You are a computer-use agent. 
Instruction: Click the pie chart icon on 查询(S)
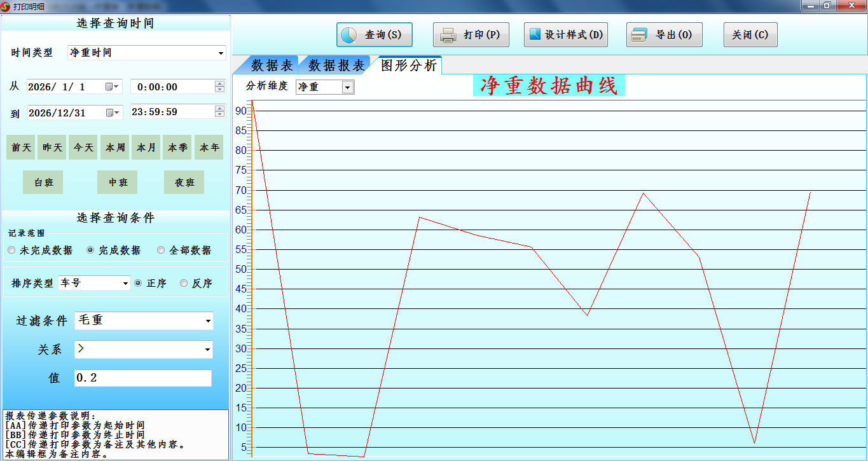(348, 35)
